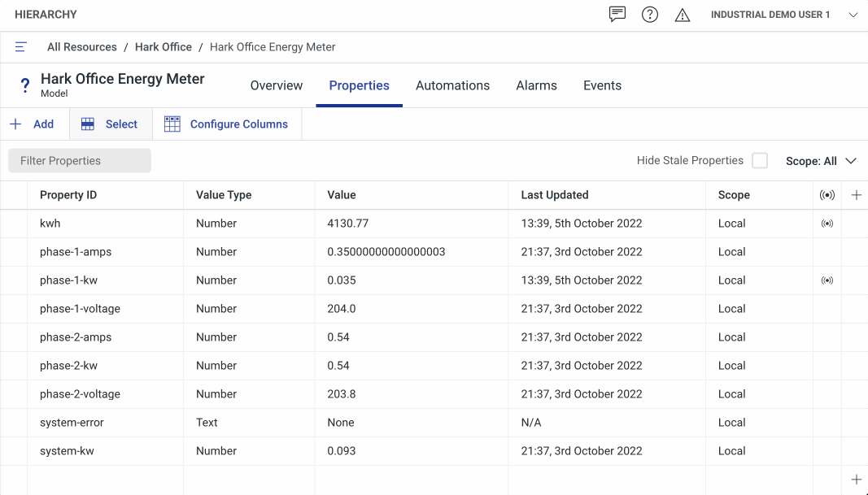Viewport: 868px width, 495px height.
Task: Select the Properties tab
Action: (360, 85)
